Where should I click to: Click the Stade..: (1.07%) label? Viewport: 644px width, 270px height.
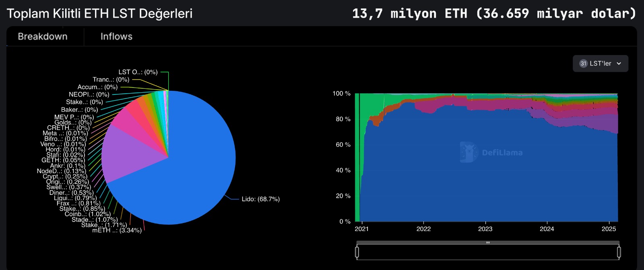[x=95, y=220]
